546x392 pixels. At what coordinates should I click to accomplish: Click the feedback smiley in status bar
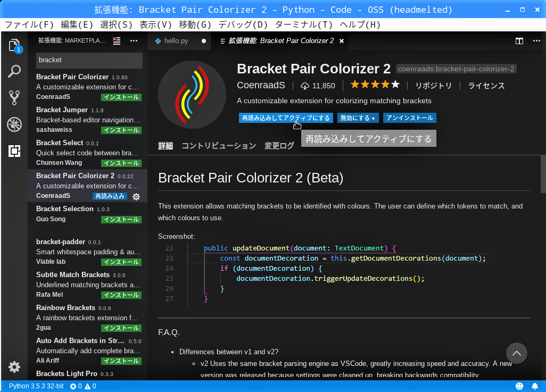coord(519,386)
